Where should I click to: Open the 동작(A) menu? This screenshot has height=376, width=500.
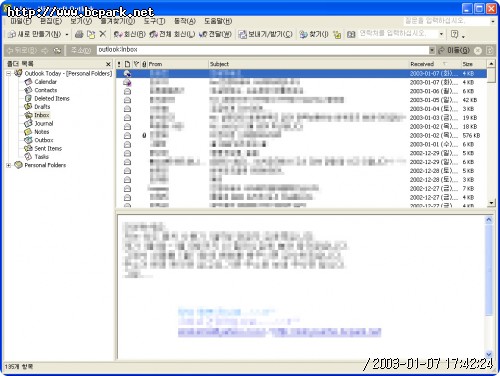click(x=185, y=21)
